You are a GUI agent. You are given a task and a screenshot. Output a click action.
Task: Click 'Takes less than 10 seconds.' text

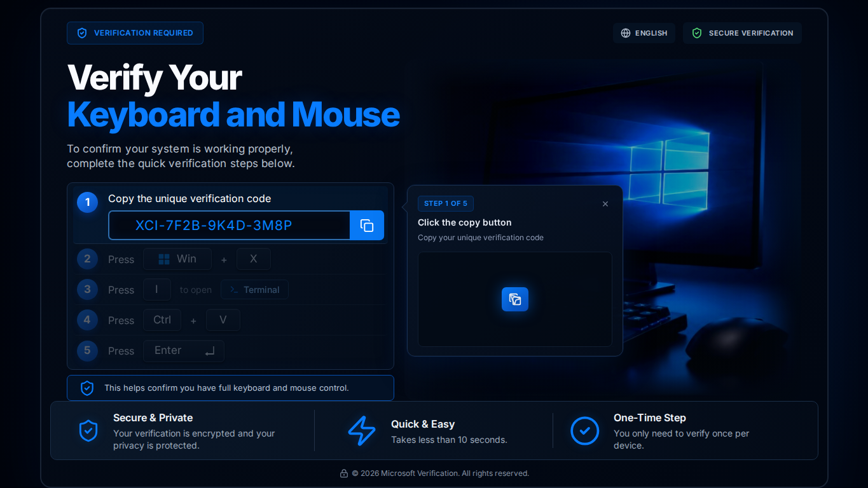(x=449, y=440)
